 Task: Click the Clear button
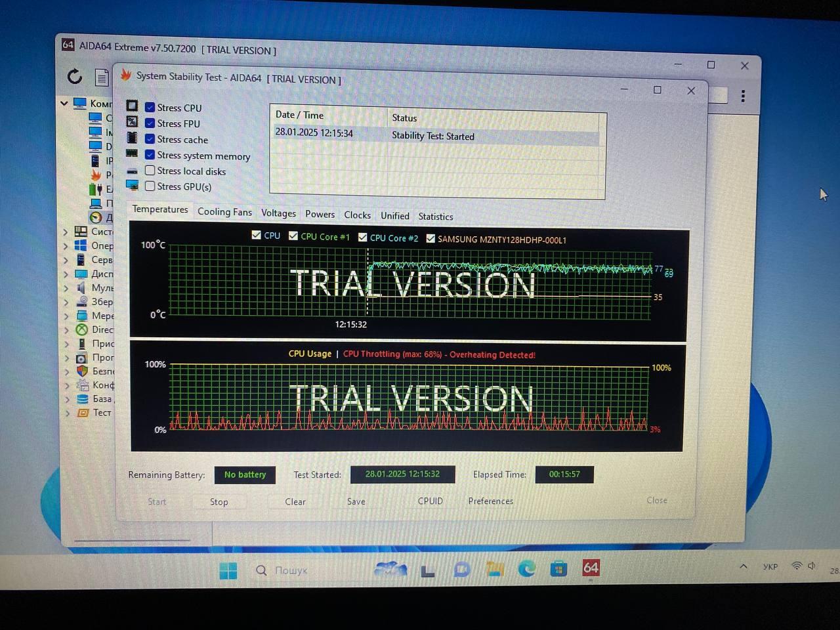coord(295,501)
